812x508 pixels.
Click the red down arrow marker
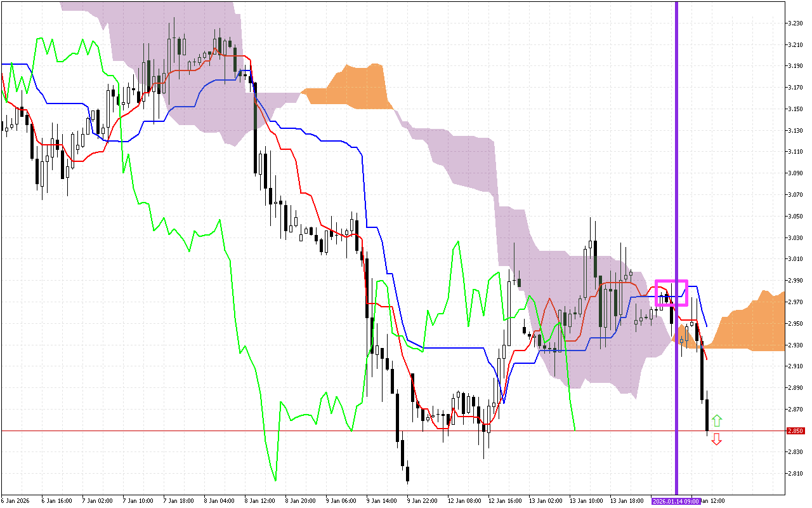(716, 439)
